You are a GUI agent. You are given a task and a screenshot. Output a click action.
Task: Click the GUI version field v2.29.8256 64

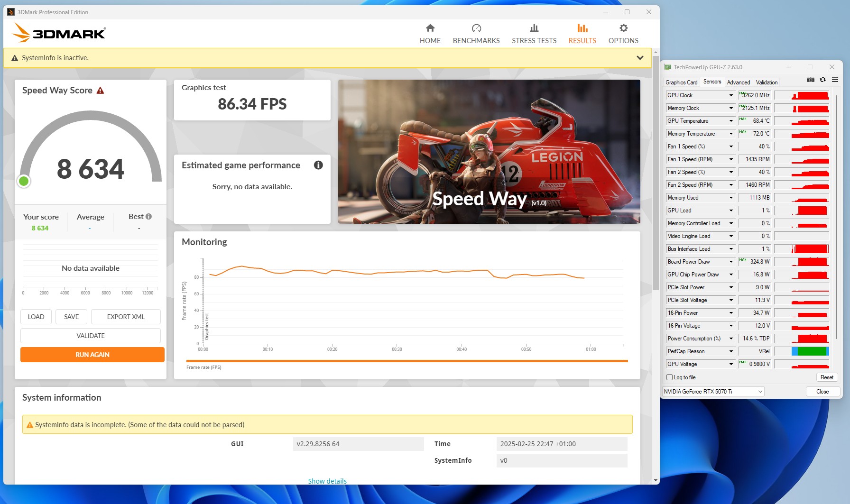(x=358, y=444)
